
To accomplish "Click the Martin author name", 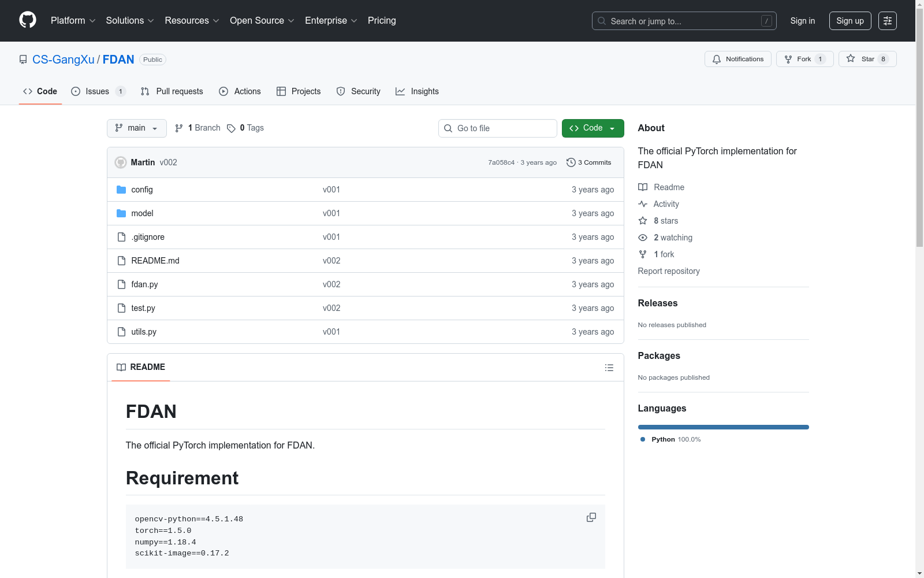I will coord(143,162).
